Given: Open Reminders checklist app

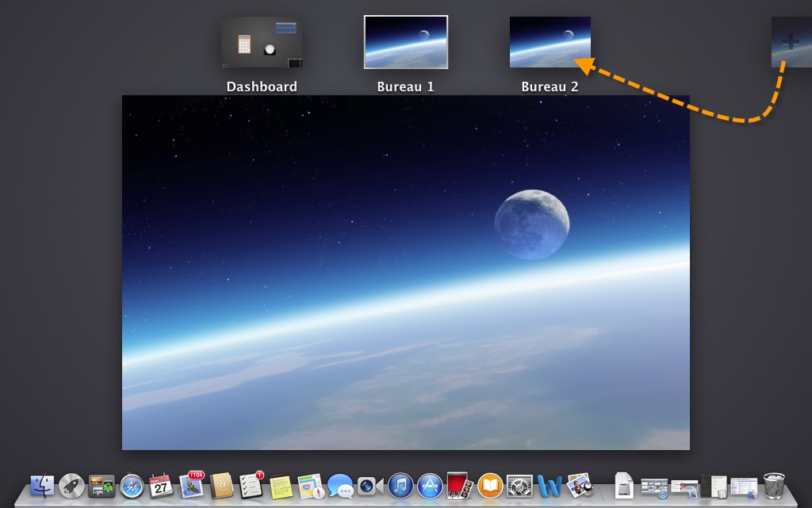Looking at the screenshot, I should [251, 485].
